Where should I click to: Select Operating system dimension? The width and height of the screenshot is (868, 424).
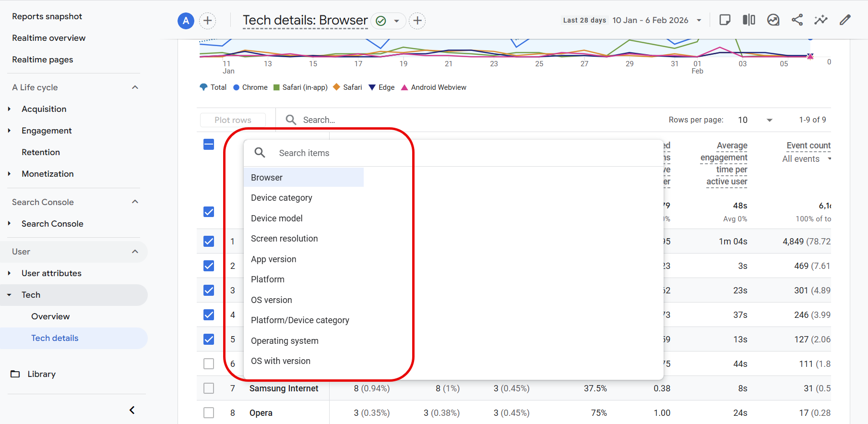pyautogui.click(x=285, y=341)
